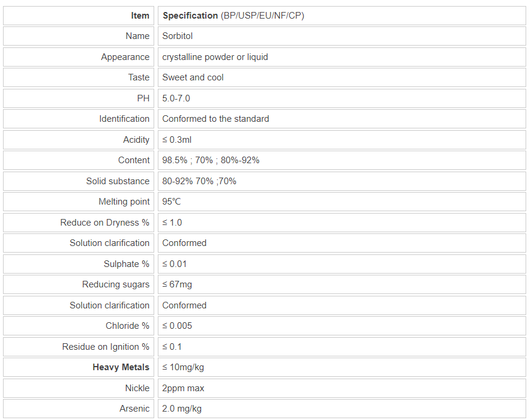Click the PH value "5.0-7.0"

176,98
